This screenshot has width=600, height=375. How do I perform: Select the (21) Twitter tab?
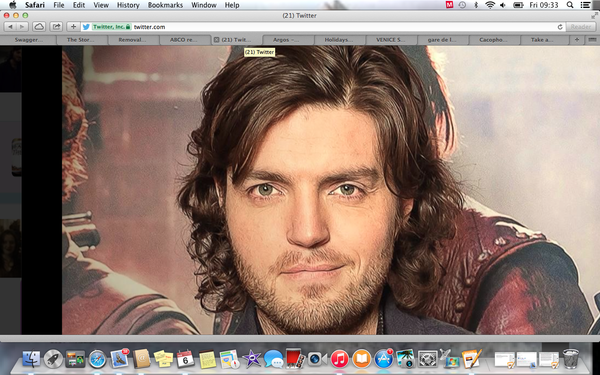(x=236, y=40)
